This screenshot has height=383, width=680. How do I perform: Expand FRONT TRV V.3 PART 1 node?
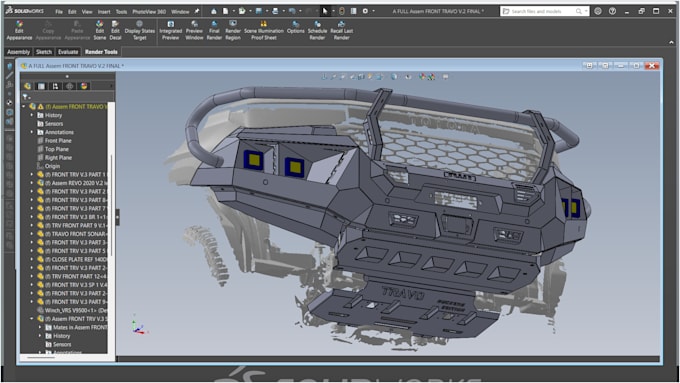[x=32, y=174]
